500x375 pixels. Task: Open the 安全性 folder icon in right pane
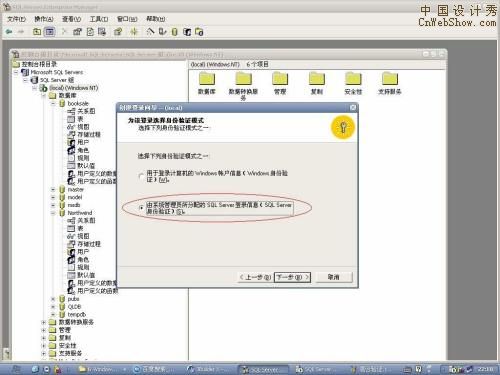click(x=353, y=79)
